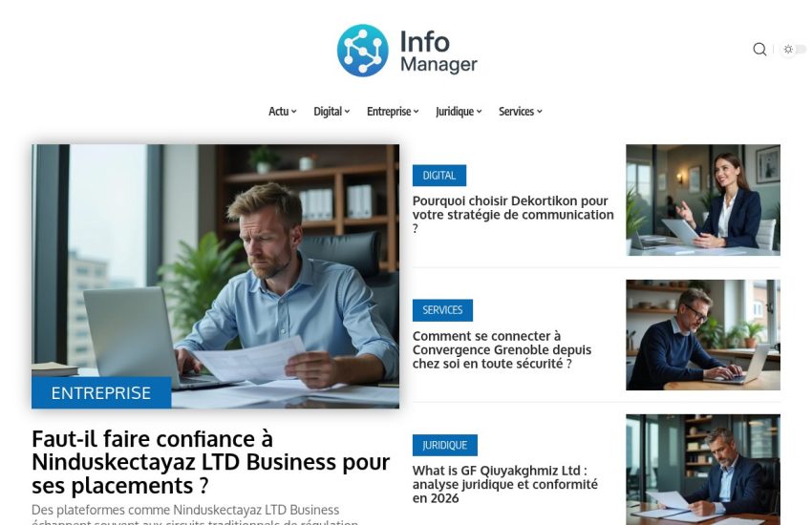Open the Dekortikon communication strategy article

point(513,214)
